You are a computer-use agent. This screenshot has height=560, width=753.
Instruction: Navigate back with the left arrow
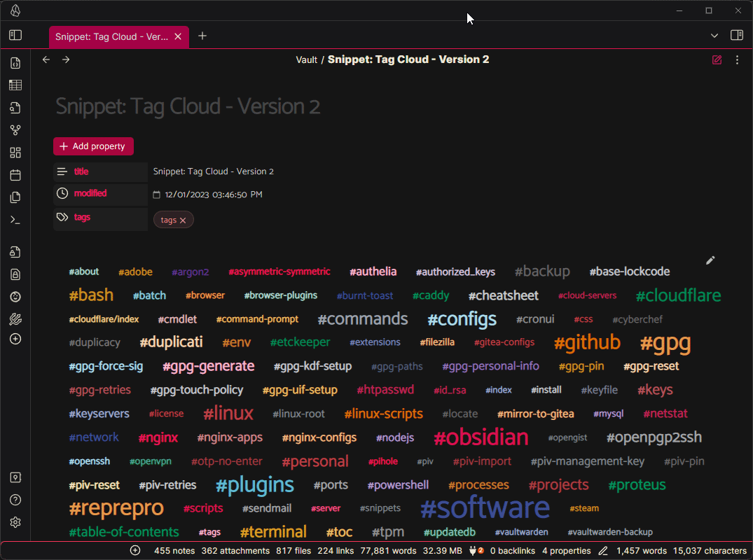coord(46,59)
